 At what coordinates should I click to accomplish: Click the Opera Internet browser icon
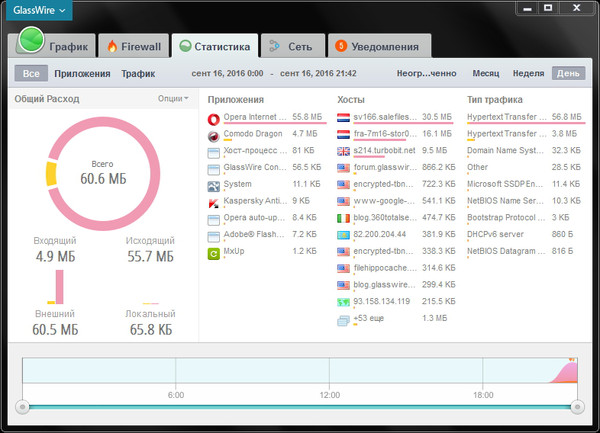pyautogui.click(x=214, y=119)
